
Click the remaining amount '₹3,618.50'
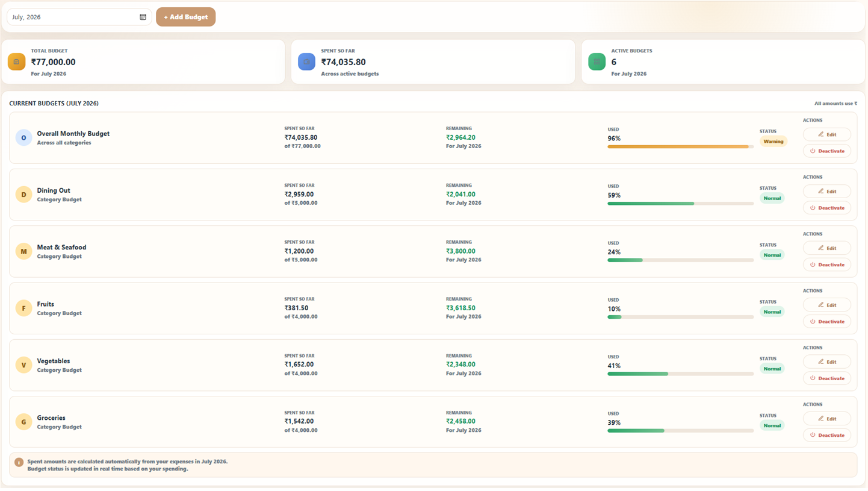(x=460, y=308)
